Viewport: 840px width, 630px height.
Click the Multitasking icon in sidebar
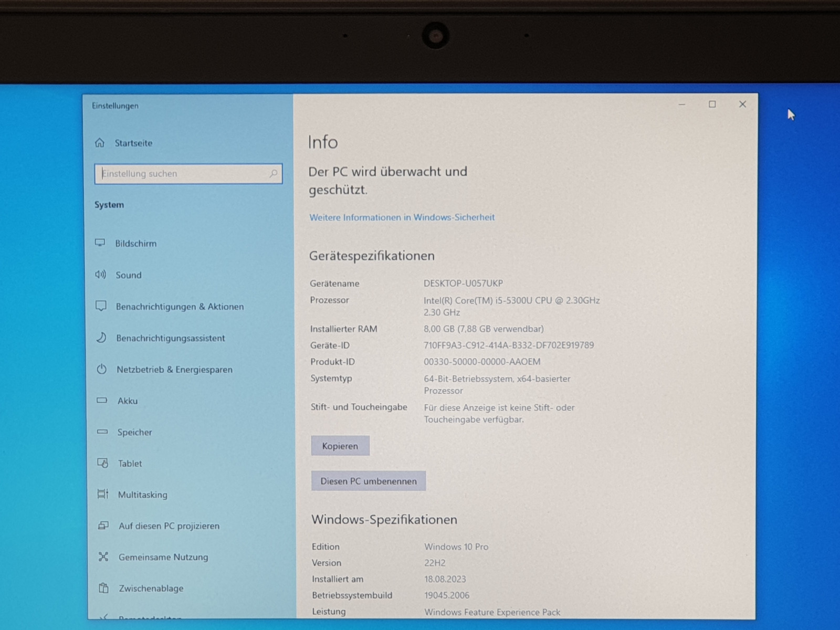(103, 494)
